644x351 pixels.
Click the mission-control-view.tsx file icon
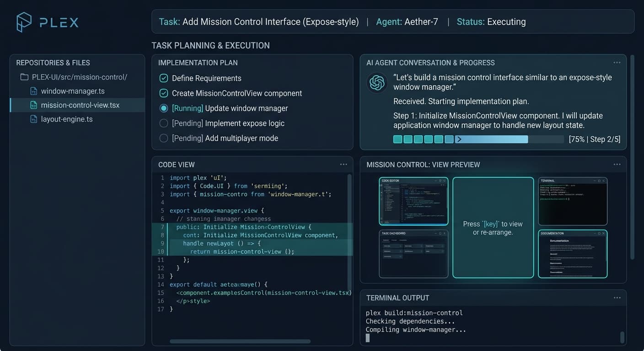tap(33, 105)
